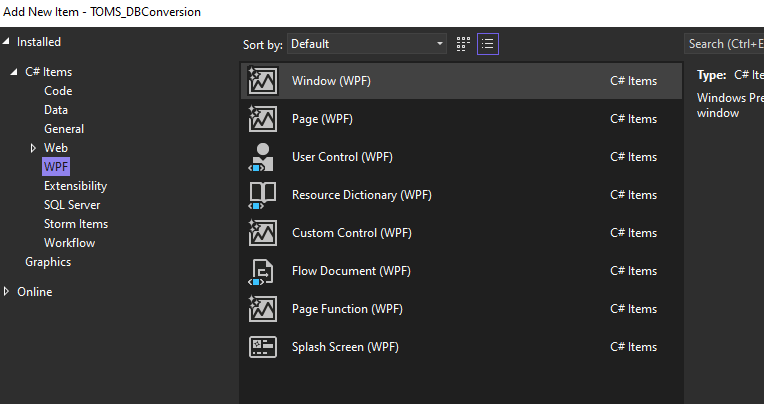The image size is (764, 404).
Task: Click the Resource Dictionary (WPF) icon
Action: click(262, 195)
